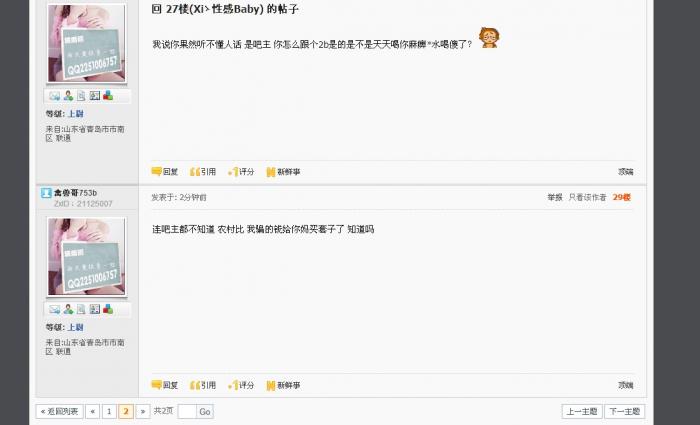Image resolution: width=700 pixels, height=425 pixels.
Task: Jump to next page with » arrow
Action: (143, 411)
